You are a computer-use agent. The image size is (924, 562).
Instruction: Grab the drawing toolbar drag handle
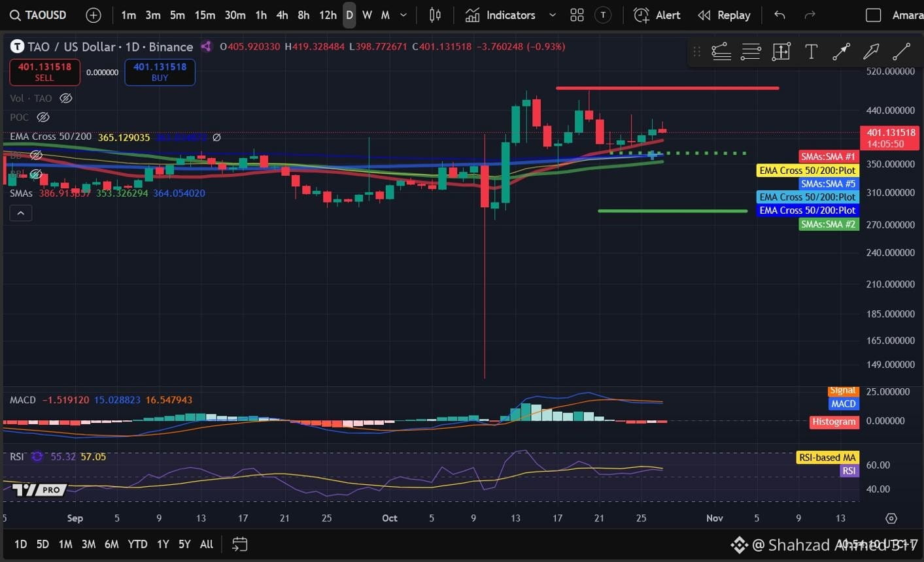[x=696, y=52]
